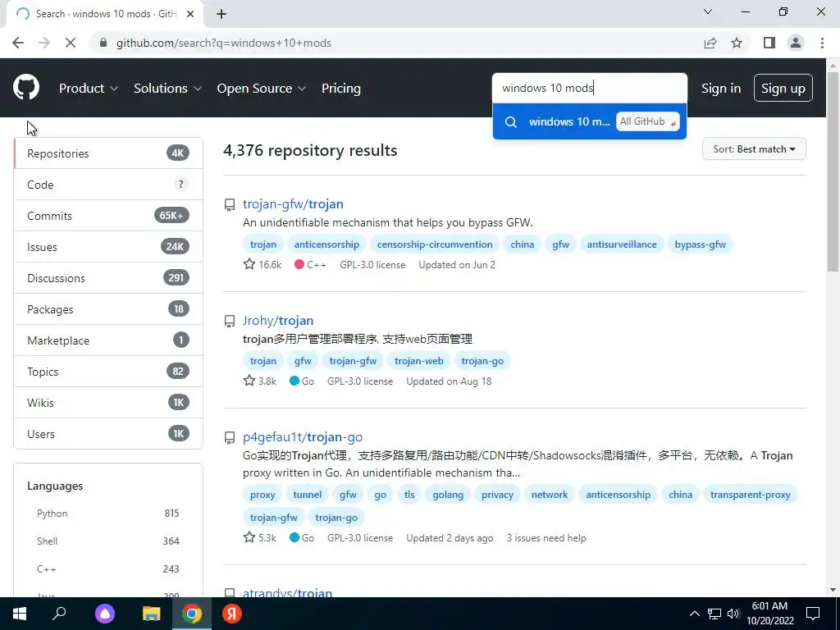Open the purple Alice assistant taskbar icon
This screenshot has height=630, width=840.
click(105, 614)
